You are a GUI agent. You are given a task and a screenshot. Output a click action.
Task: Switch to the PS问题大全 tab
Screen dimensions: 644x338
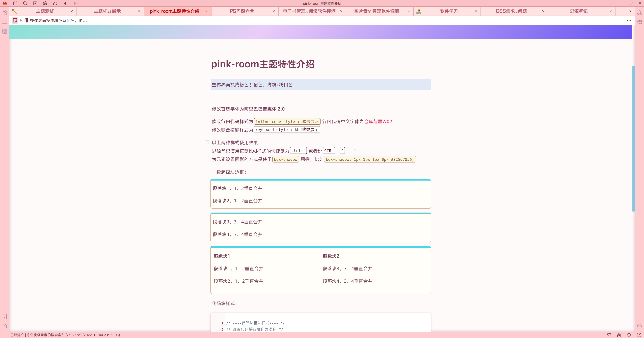coord(241,11)
